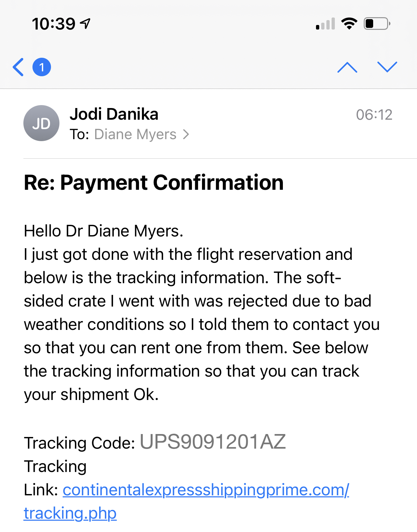Open recipient Diane Myers contact

click(x=135, y=134)
